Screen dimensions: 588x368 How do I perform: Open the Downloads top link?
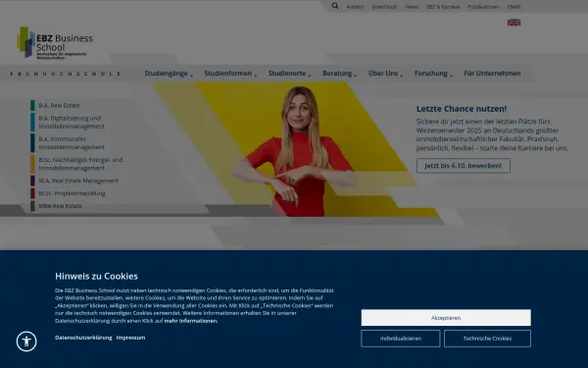click(384, 7)
